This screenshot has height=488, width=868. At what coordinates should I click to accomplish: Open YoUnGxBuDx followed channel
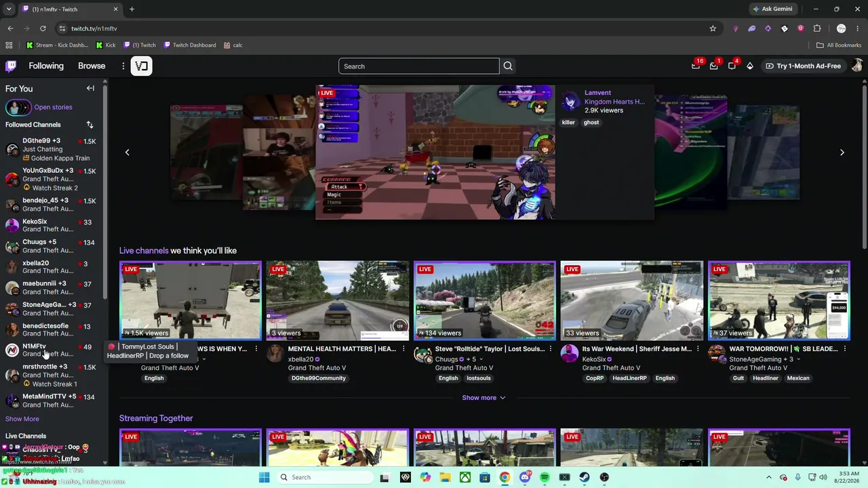(53, 179)
